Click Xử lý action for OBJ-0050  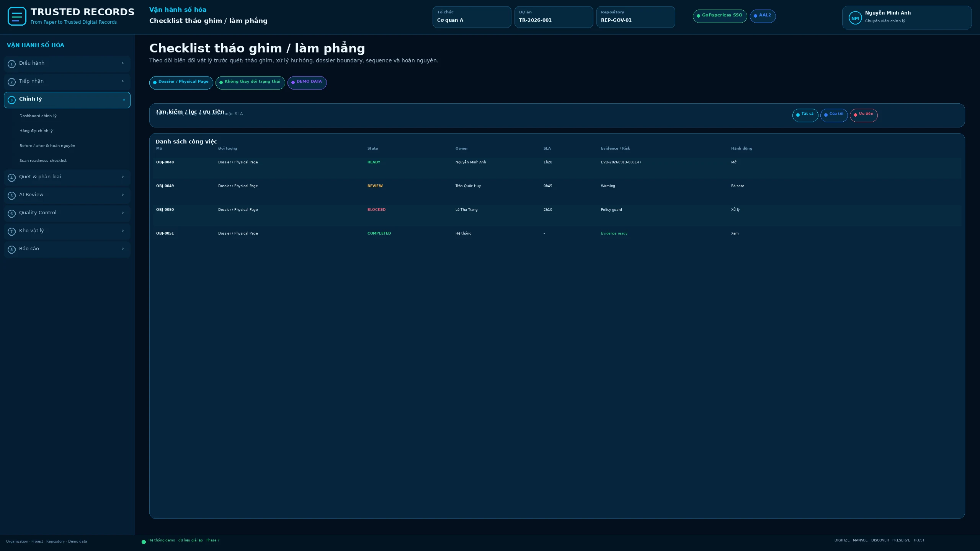[x=735, y=210]
